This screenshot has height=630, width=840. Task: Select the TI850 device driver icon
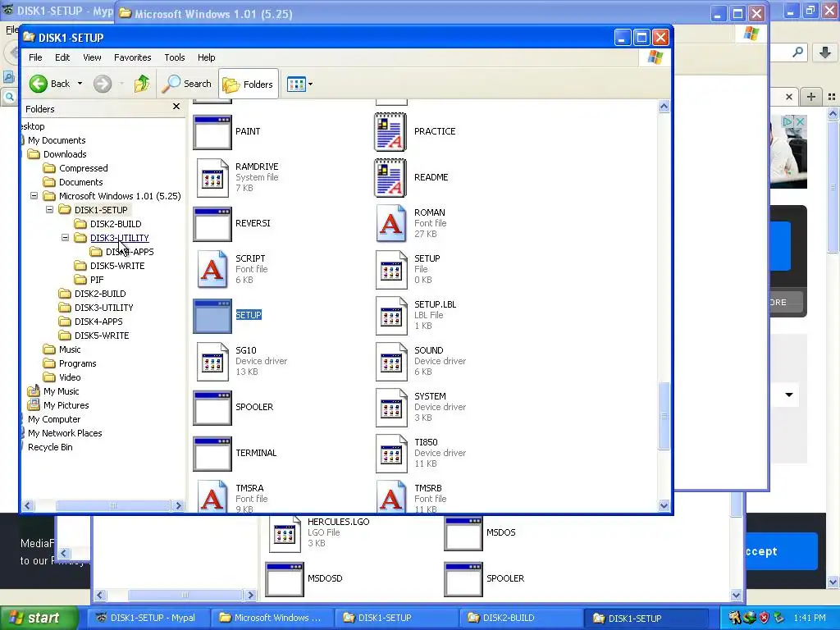point(390,454)
